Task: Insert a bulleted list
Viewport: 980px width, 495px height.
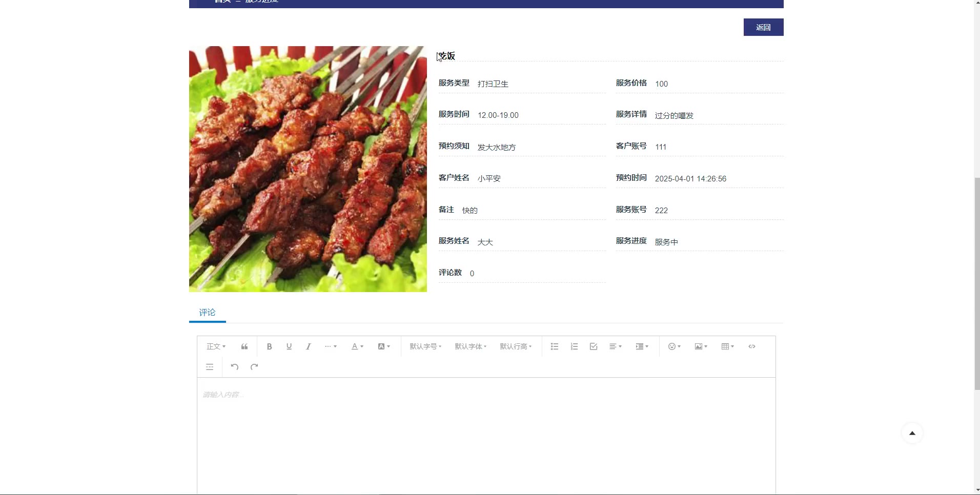Action: [x=555, y=346]
